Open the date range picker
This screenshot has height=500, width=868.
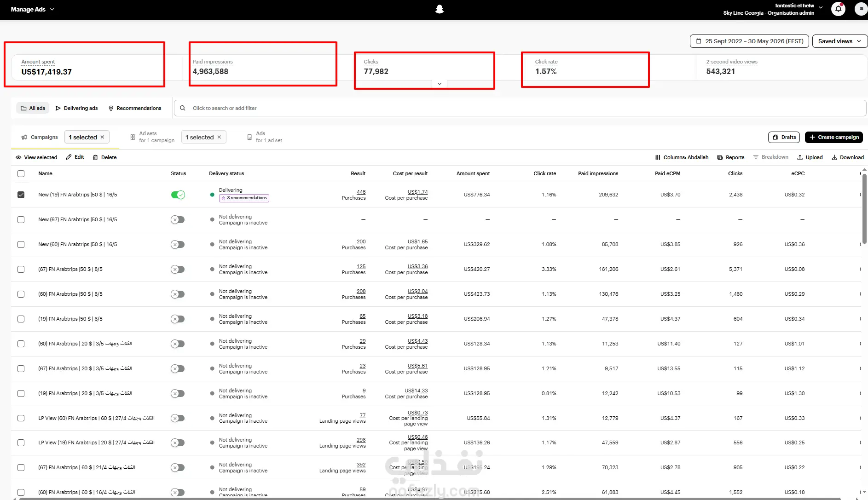(749, 41)
